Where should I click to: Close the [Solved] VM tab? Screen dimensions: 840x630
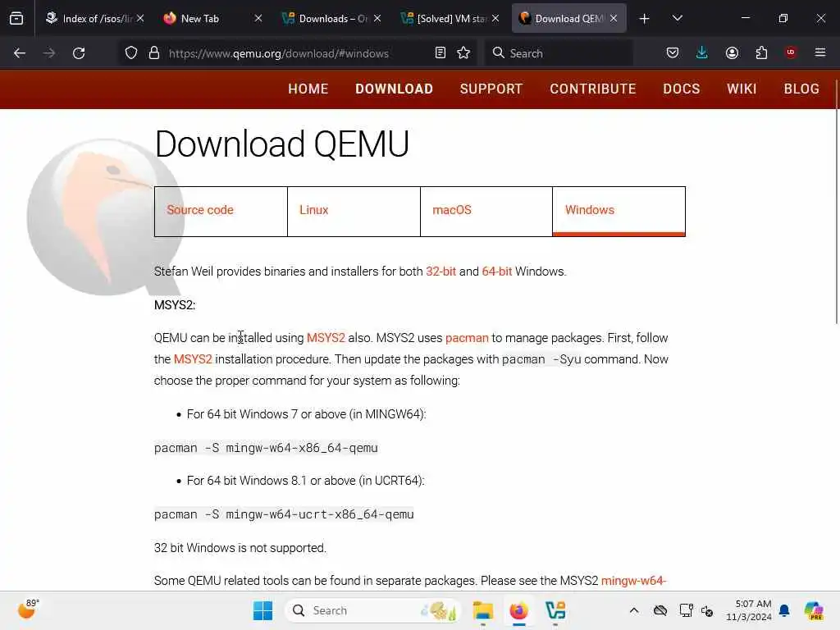click(x=495, y=18)
